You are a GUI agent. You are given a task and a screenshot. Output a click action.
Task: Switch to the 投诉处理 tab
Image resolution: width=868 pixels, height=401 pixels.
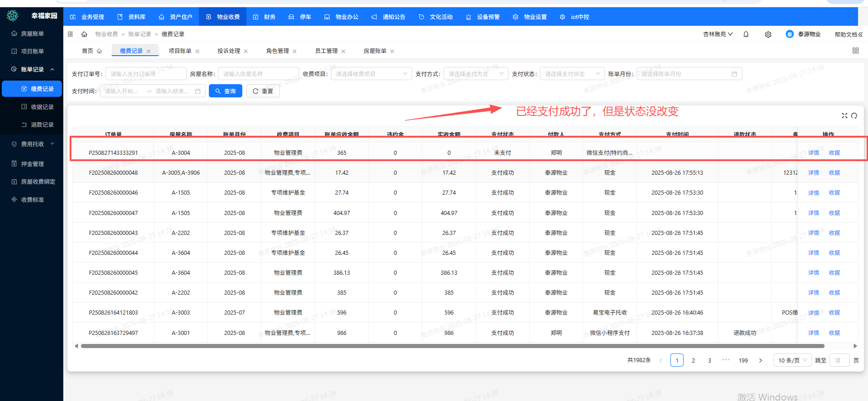click(x=229, y=51)
